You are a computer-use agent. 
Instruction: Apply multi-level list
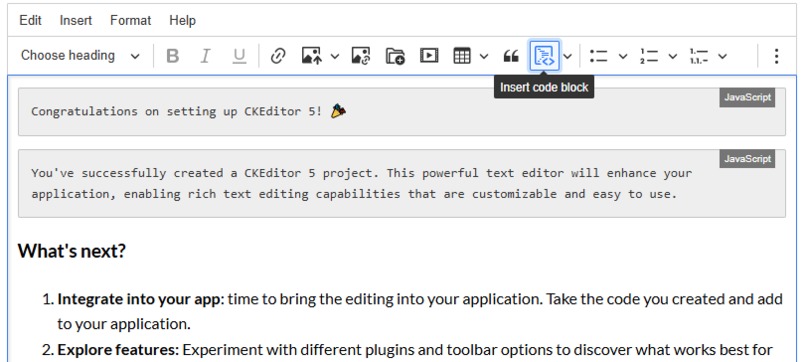tap(699, 56)
